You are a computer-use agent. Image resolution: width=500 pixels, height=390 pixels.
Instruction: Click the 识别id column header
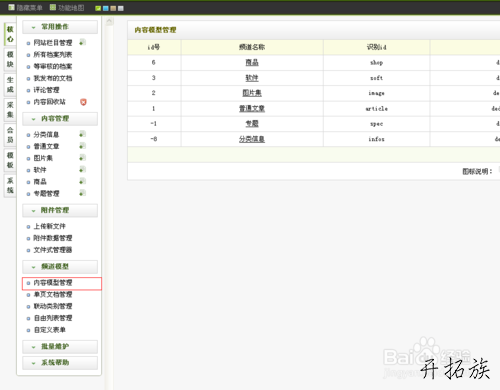(x=376, y=47)
